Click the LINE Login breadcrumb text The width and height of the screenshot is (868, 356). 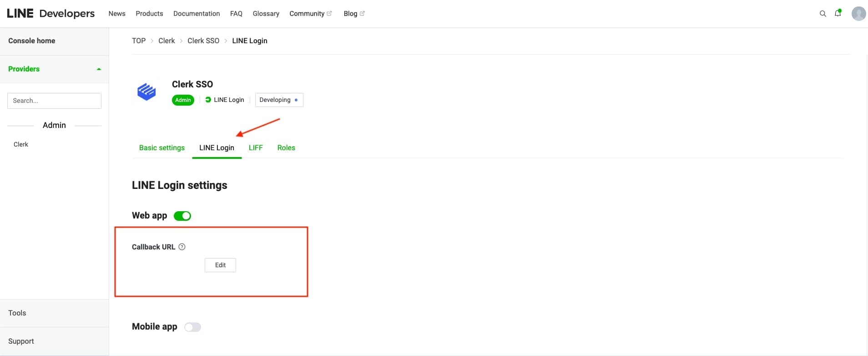click(x=250, y=41)
